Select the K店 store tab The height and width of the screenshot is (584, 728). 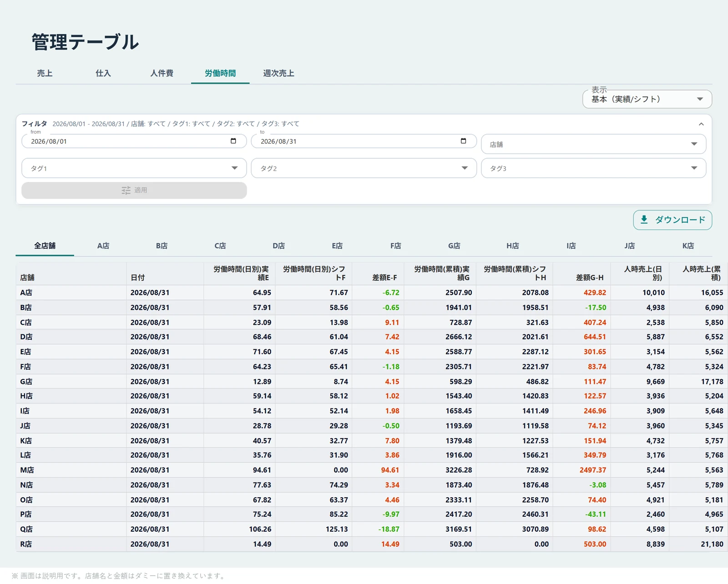pos(688,246)
